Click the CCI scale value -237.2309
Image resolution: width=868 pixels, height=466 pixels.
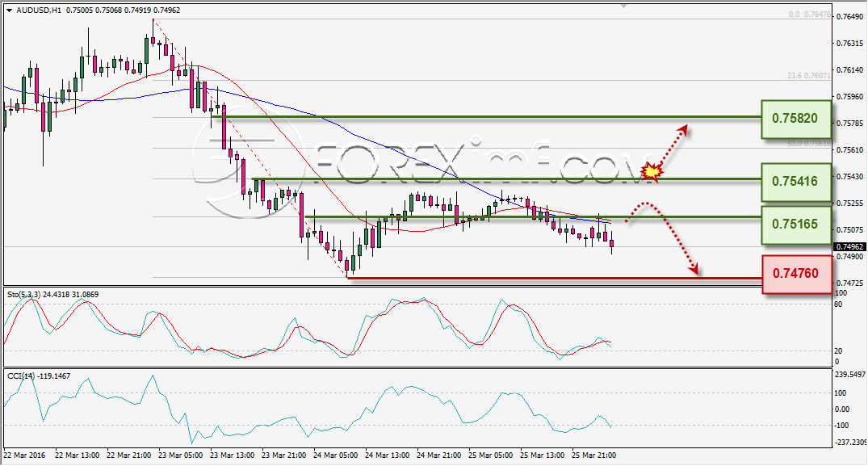pyautogui.click(x=849, y=443)
